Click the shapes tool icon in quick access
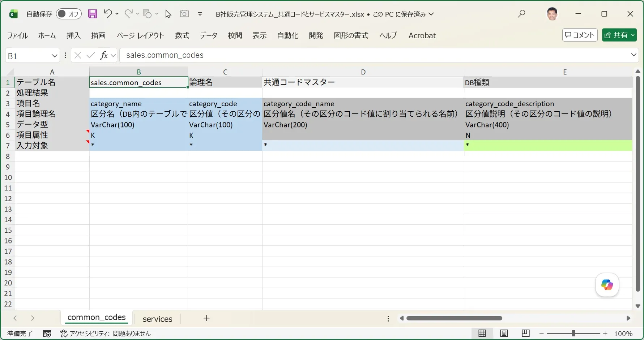Viewport: 644px width, 340px height. click(147, 14)
